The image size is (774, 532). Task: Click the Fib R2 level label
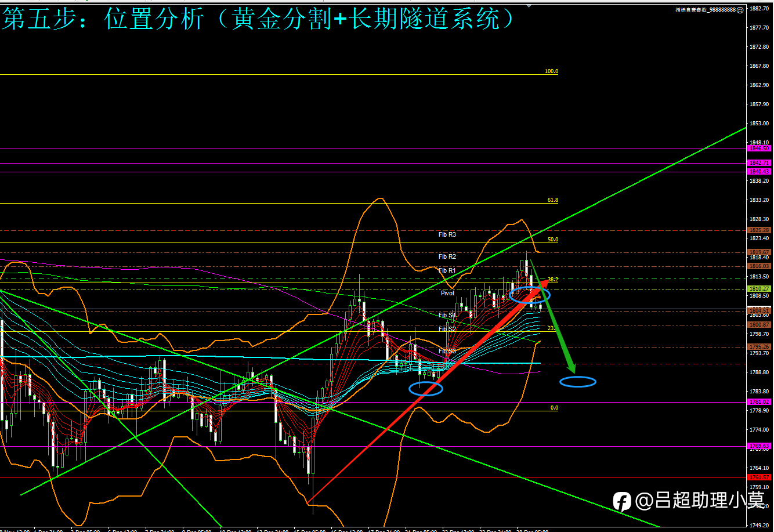click(x=447, y=256)
